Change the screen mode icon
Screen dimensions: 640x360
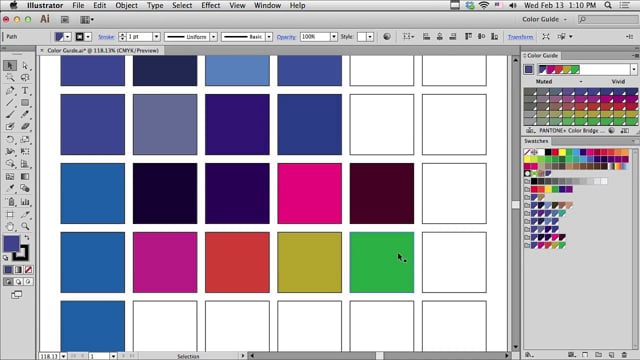pyautogui.click(x=16, y=295)
